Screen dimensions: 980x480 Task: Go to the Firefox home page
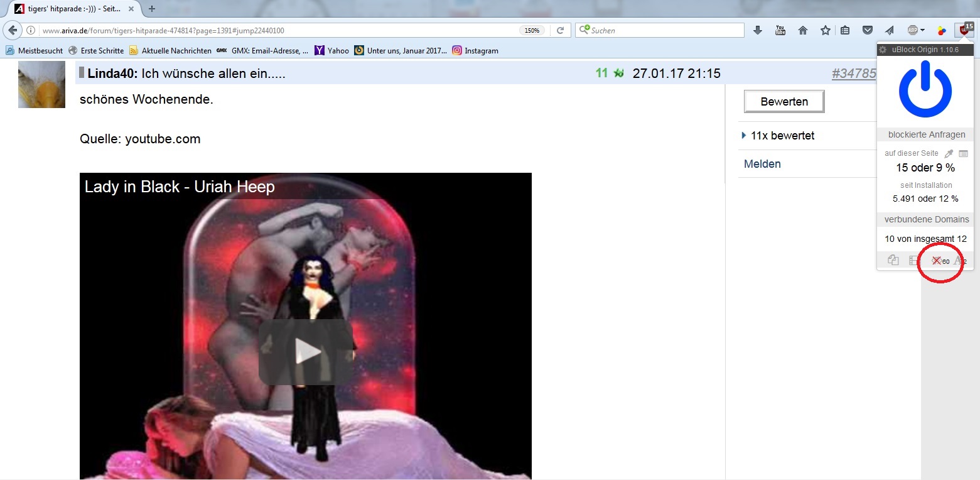point(803,30)
